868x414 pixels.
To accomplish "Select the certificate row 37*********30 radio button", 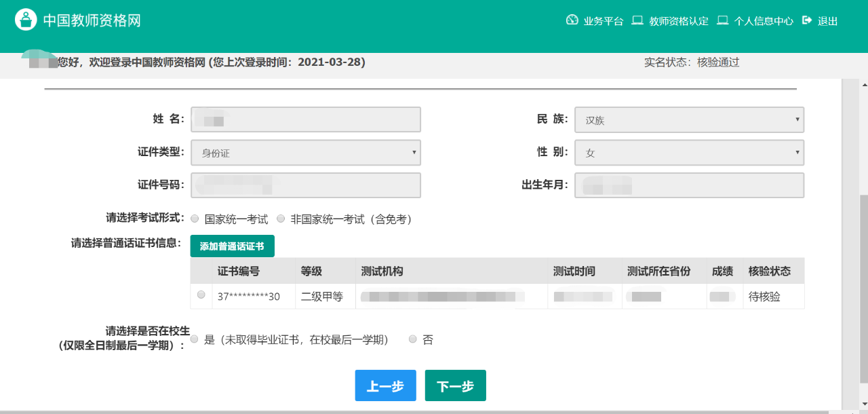I will (201, 295).
